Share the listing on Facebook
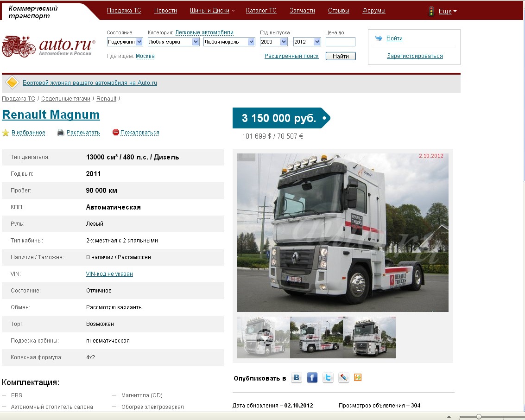The width and height of the screenshot is (525, 420). 312,378
